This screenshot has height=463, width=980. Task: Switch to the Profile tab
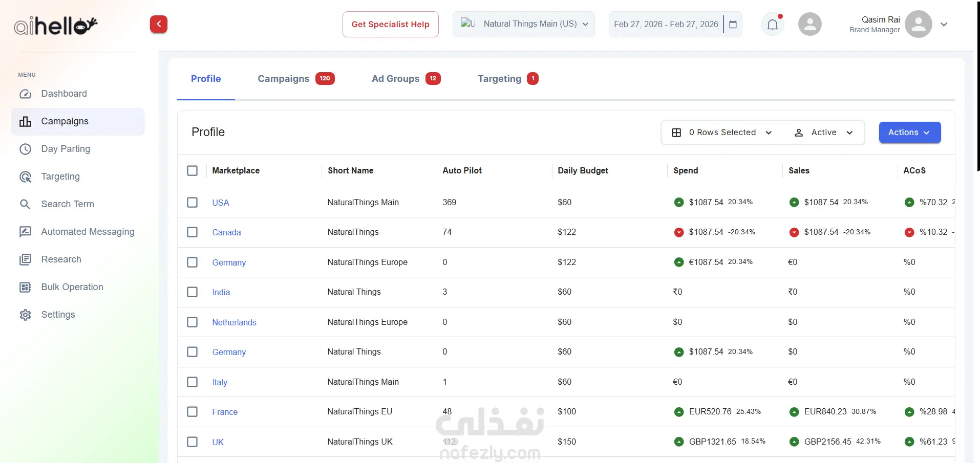[x=206, y=79]
